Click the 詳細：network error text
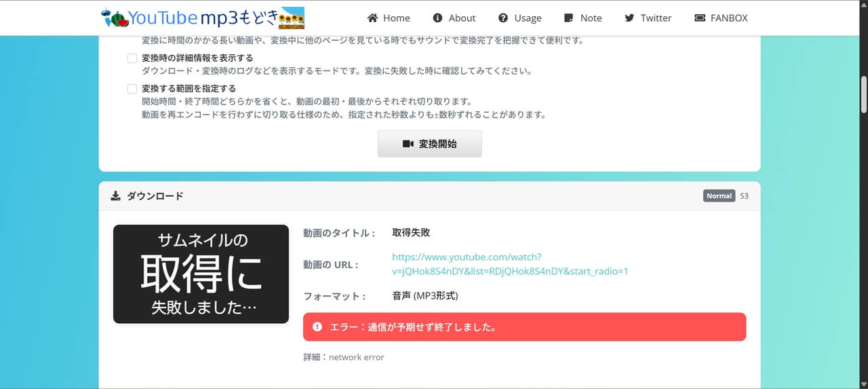 [x=344, y=357]
